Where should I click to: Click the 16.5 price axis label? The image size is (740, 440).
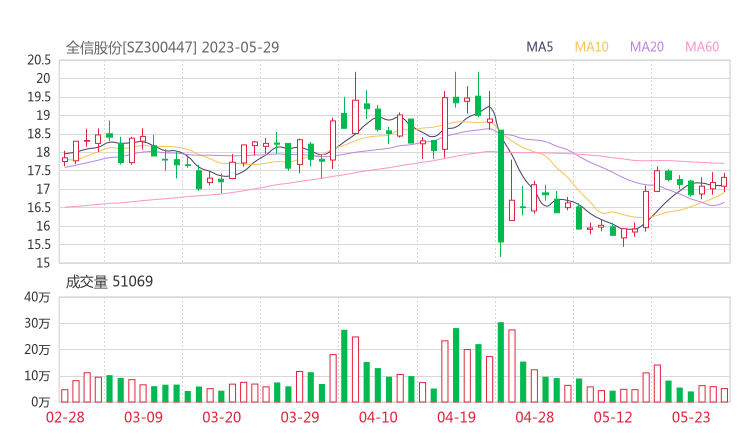pos(39,208)
